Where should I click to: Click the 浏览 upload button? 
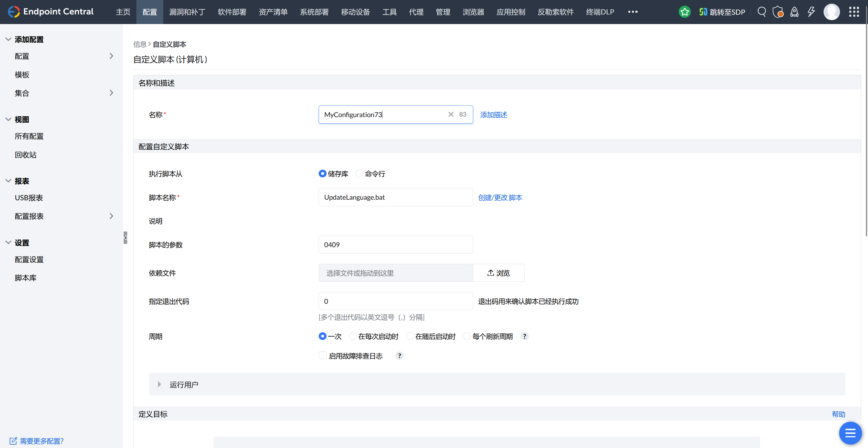(498, 273)
